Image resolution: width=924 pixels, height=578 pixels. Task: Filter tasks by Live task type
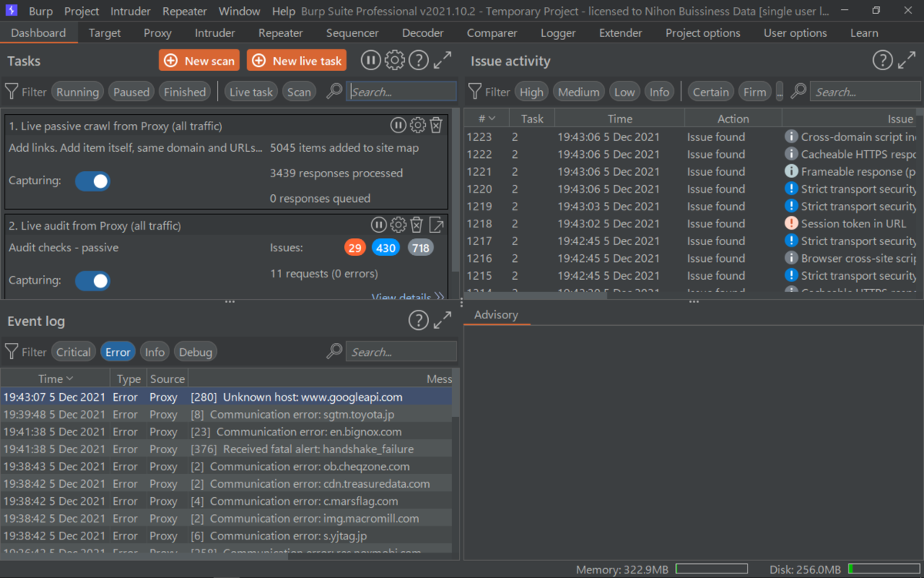[x=251, y=92]
